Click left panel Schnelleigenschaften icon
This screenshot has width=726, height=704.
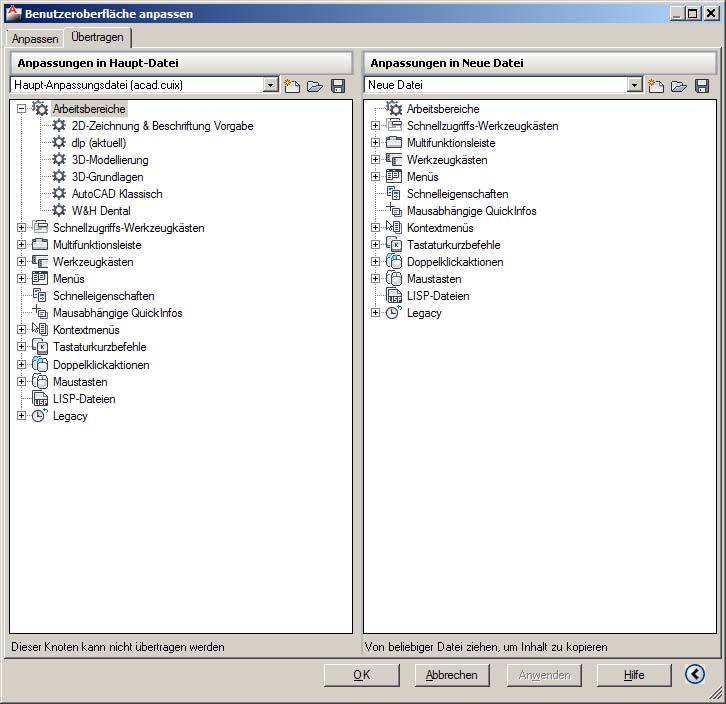coord(40,295)
